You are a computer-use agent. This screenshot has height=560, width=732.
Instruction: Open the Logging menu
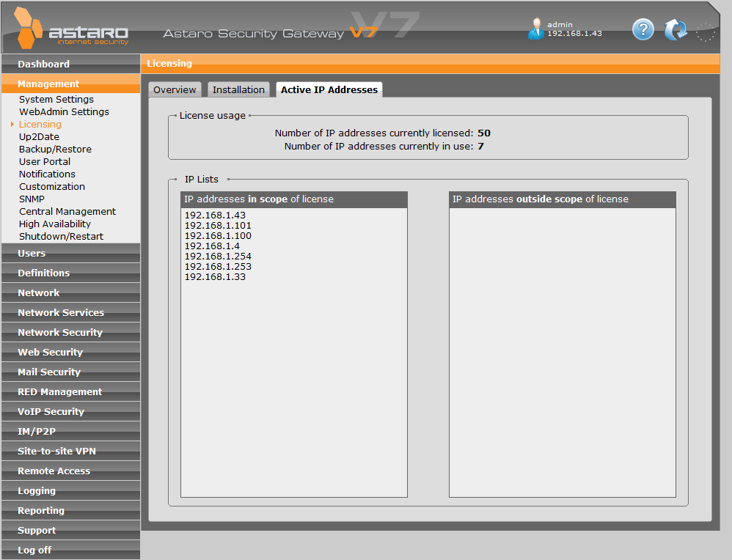(x=71, y=491)
